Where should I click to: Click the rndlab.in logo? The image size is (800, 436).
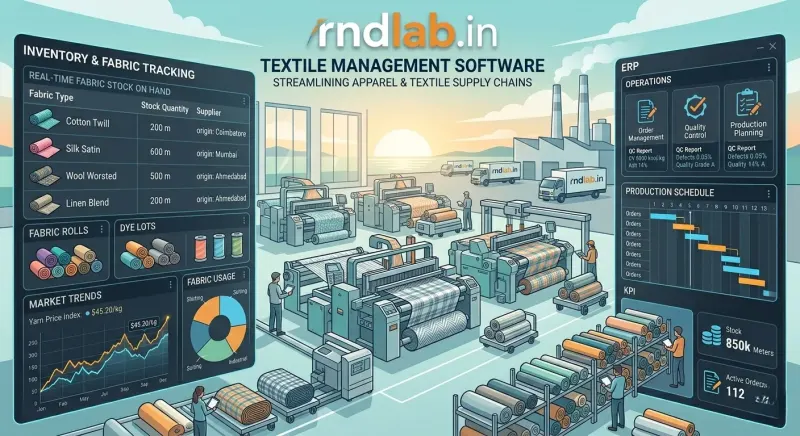(402, 34)
